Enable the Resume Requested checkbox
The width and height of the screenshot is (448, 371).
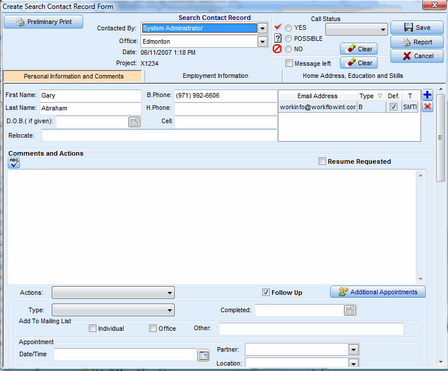tap(322, 161)
